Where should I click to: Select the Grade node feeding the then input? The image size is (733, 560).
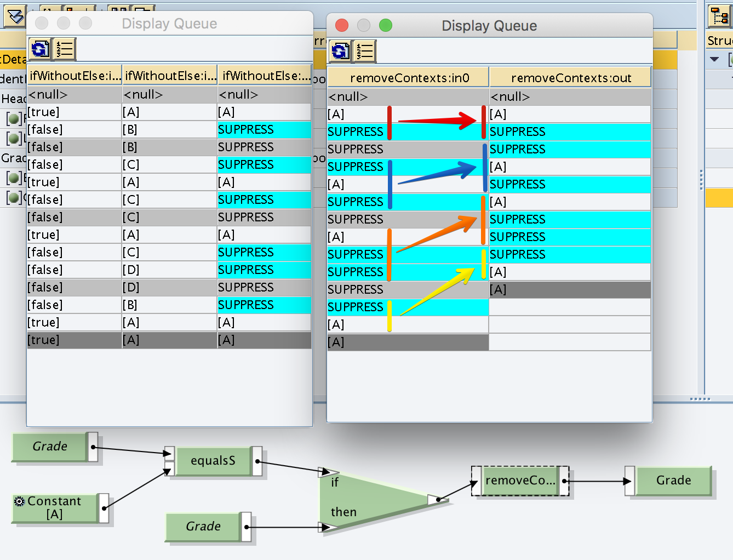203,527
